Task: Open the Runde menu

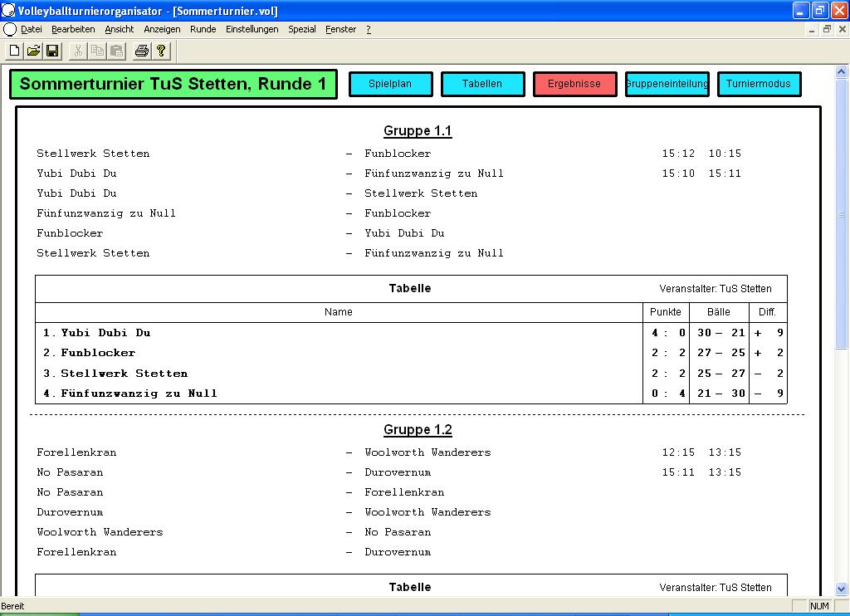Action: [203, 29]
